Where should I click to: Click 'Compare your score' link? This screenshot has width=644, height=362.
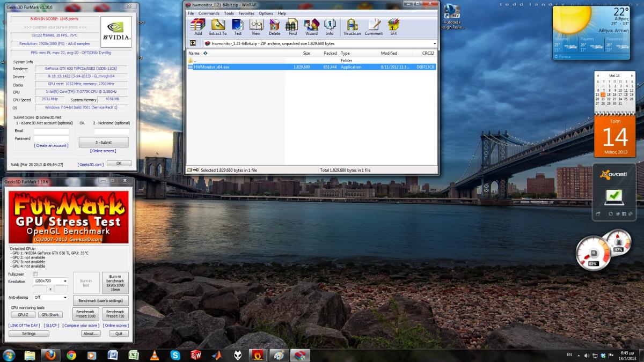pyautogui.click(x=80, y=326)
